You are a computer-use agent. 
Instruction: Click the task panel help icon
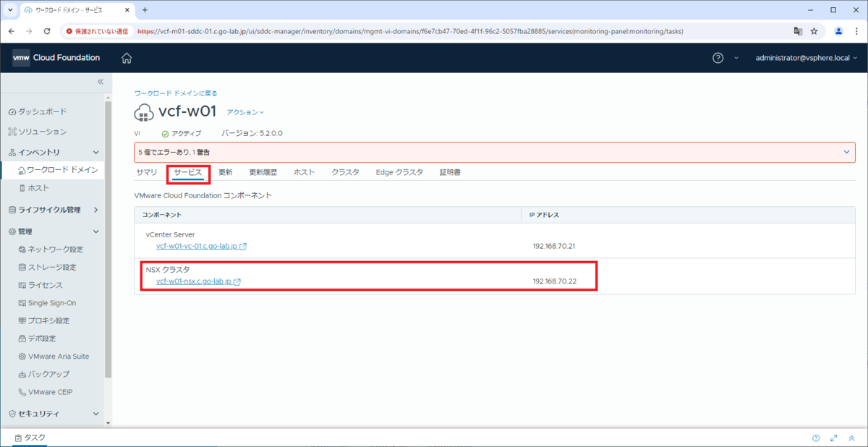click(816, 438)
